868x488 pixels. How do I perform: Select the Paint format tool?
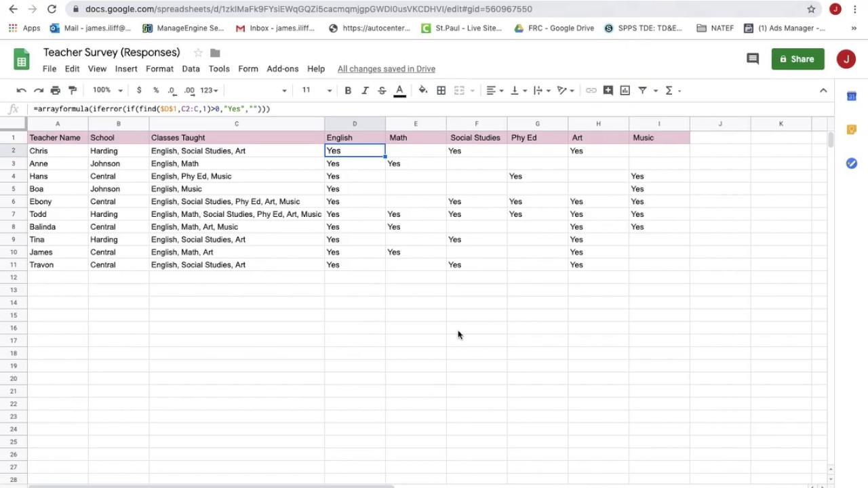pyautogui.click(x=73, y=90)
